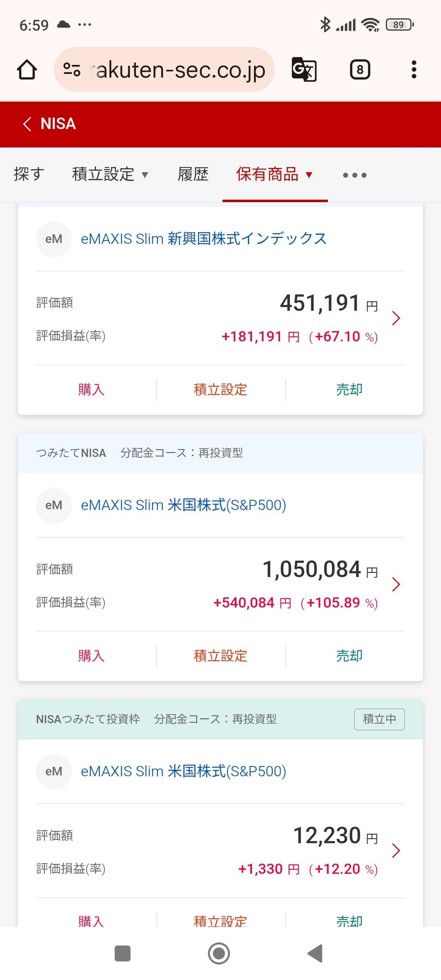Open Google Translate page icon

click(304, 69)
